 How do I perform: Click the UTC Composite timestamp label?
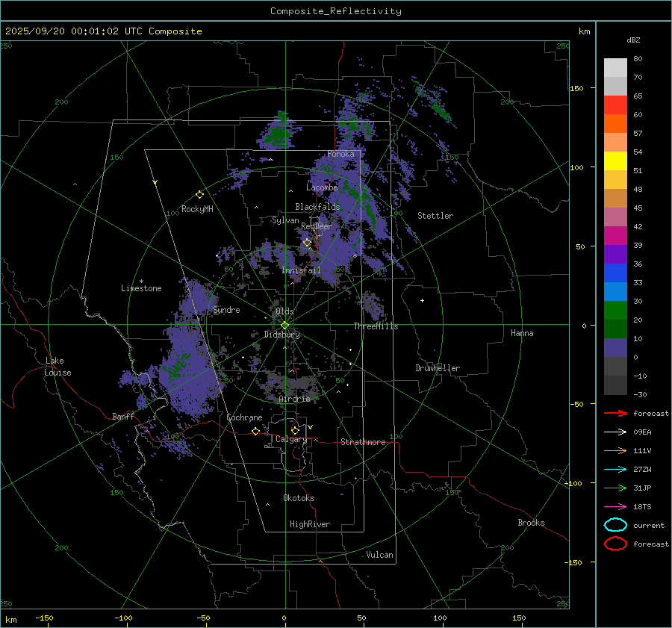pos(103,31)
